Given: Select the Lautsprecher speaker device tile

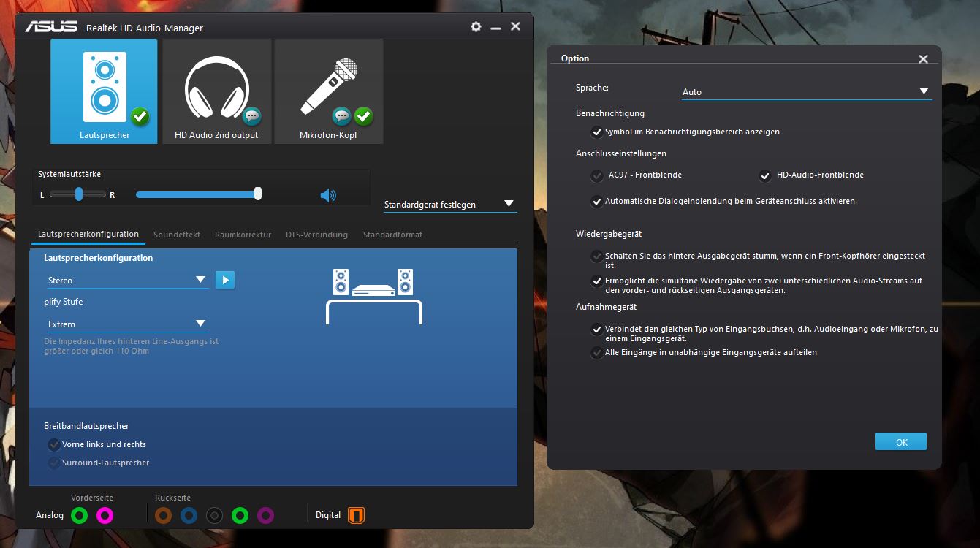Looking at the screenshot, I should coord(104,91).
